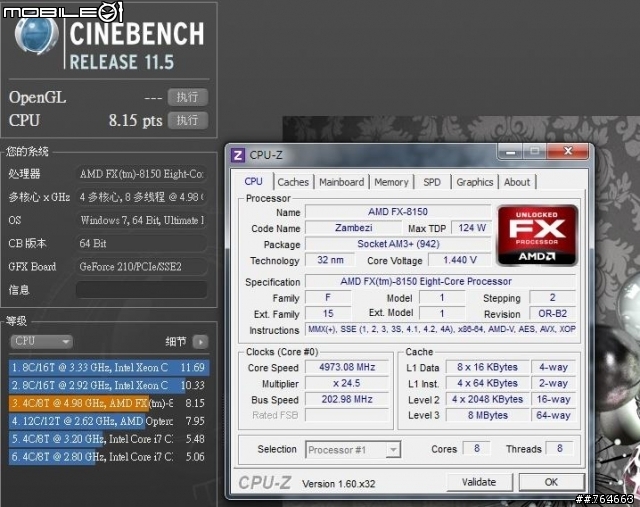Screen dimensions: 640x507
Task: Select ranking row 6 Intel Core i7 5.06
Action: point(109,457)
